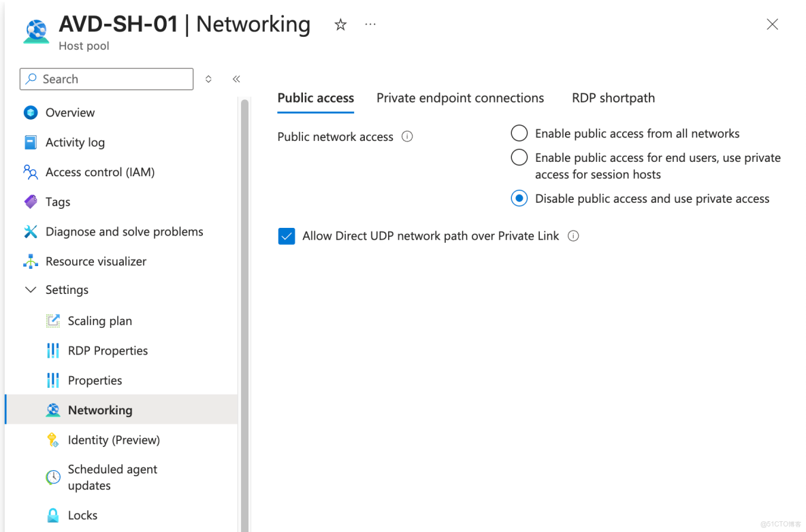This screenshot has height=532, width=806.
Task: Collapse the sidebar with the double chevron
Action: click(x=236, y=78)
